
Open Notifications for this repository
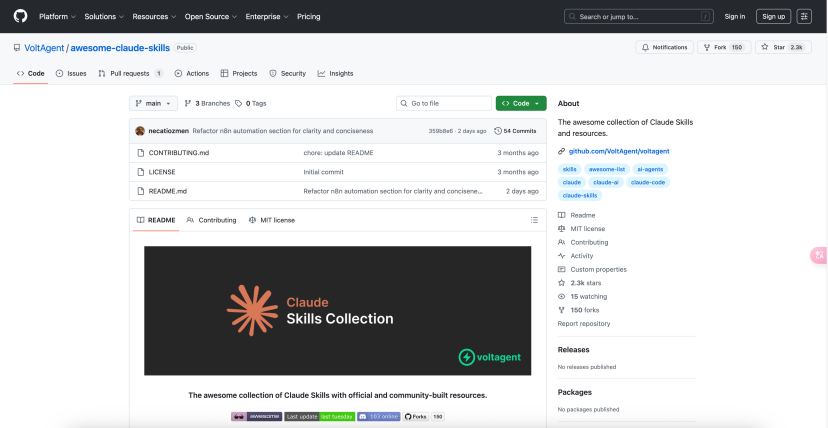pos(664,47)
